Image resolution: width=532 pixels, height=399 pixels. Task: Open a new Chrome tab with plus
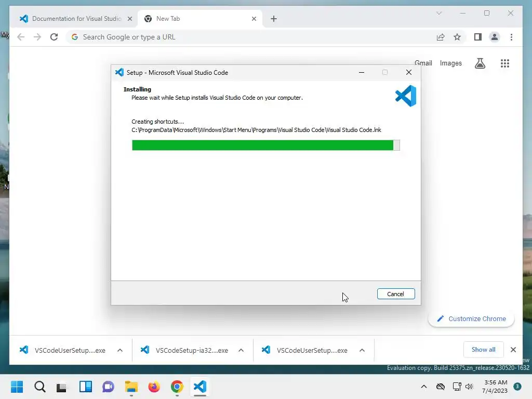273,19
